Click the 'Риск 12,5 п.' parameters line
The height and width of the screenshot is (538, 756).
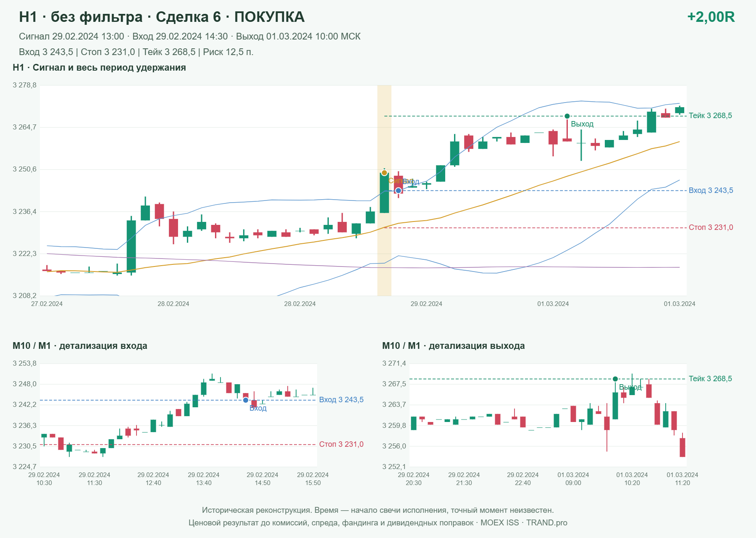[136, 52]
